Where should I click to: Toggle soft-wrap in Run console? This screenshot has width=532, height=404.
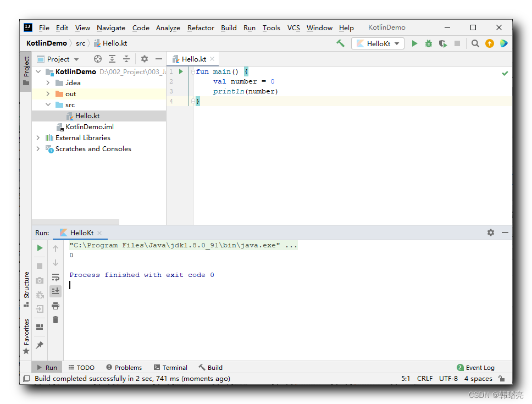tap(56, 278)
